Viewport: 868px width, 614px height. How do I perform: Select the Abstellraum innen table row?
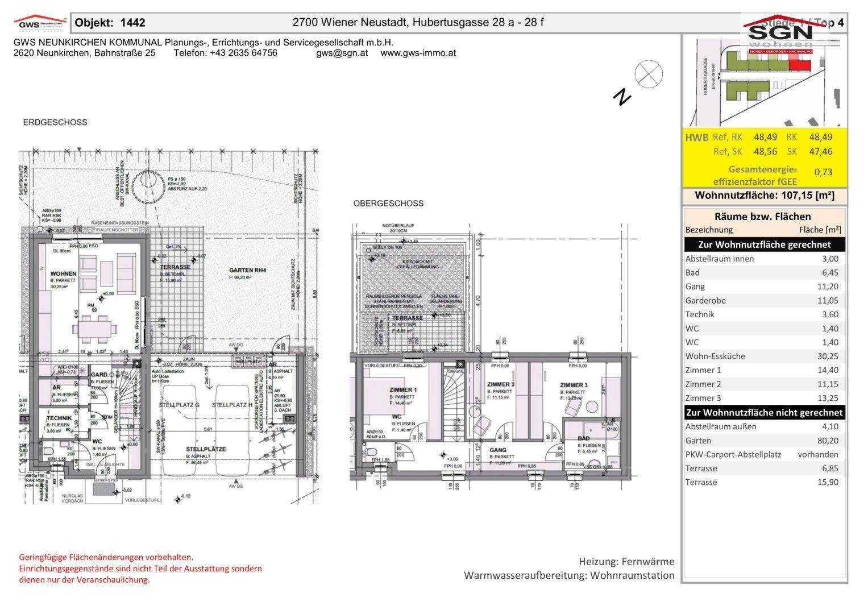(765, 259)
